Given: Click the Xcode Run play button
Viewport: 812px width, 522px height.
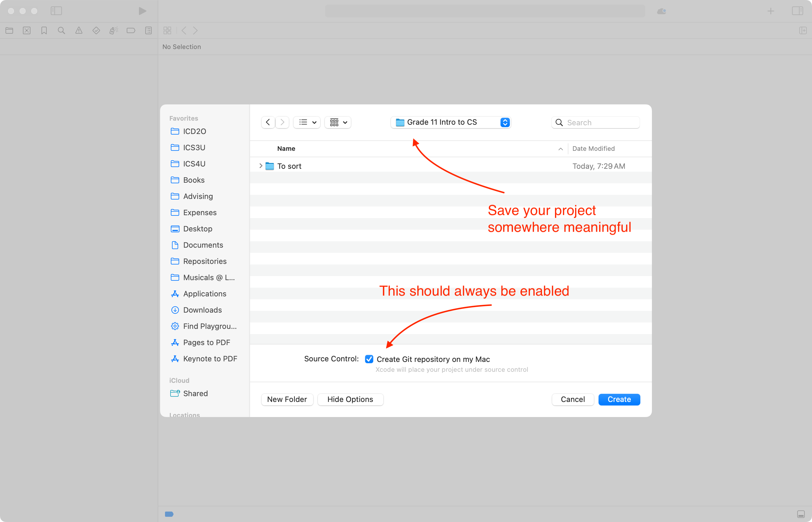Looking at the screenshot, I should click(x=142, y=11).
